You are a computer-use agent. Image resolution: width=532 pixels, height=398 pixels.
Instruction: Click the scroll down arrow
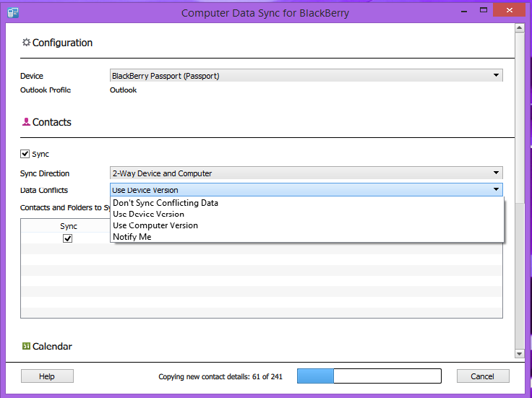[520, 354]
